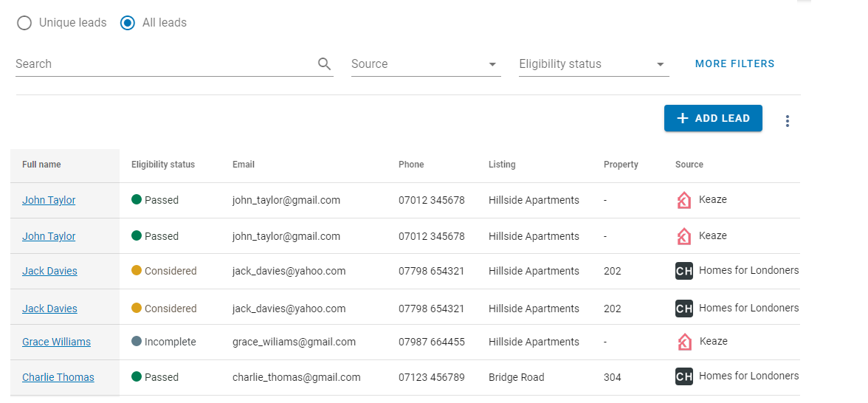Click Passed status dot for Charlie Thomas
The height and width of the screenshot is (403, 868).
click(137, 376)
